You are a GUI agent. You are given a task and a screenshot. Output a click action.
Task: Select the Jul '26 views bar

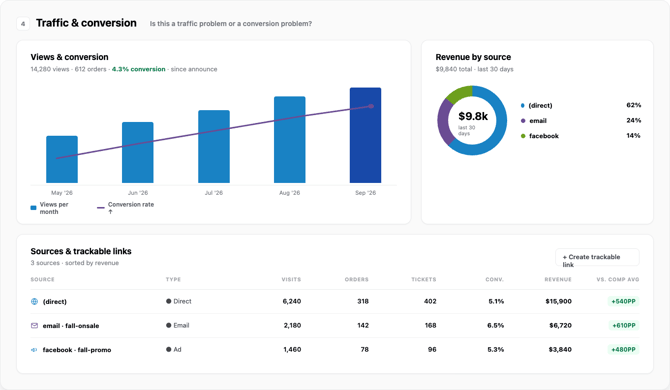tap(214, 147)
